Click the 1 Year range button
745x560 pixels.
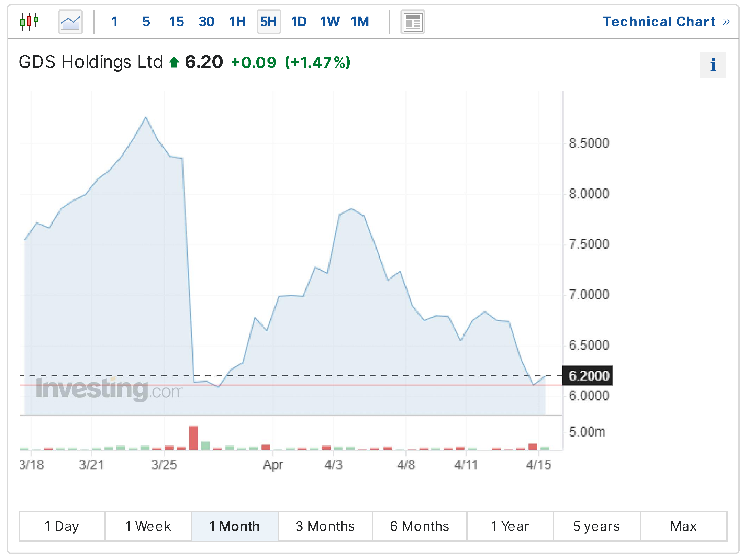[510, 526]
